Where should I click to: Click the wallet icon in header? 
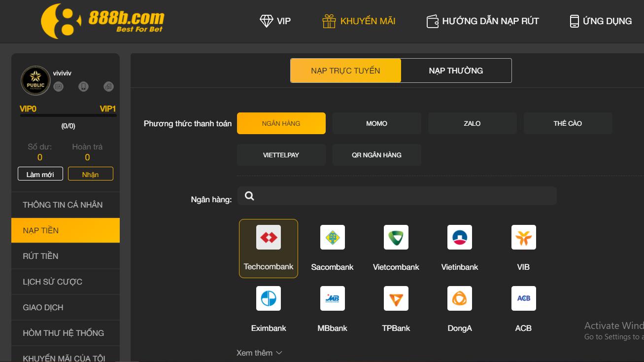click(x=433, y=21)
